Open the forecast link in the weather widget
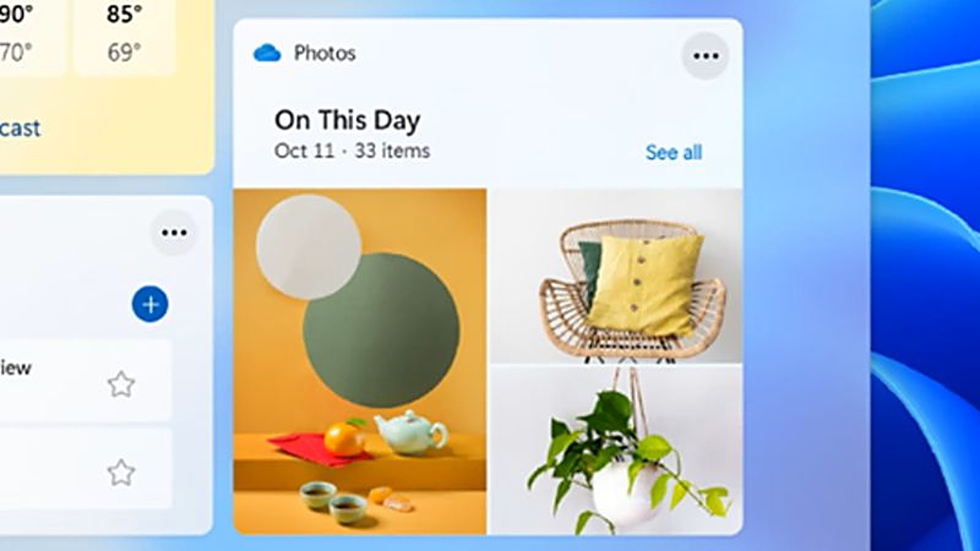This screenshot has width=980, height=551. pyautogui.click(x=20, y=128)
